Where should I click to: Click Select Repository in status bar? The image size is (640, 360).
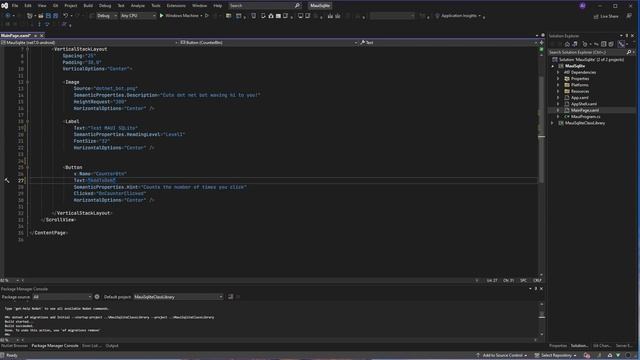(556, 356)
